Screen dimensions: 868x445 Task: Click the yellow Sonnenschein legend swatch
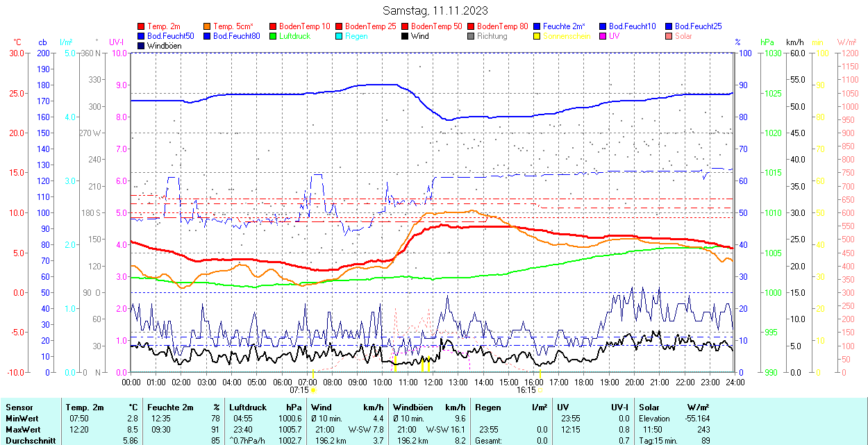[x=537, y=36]
